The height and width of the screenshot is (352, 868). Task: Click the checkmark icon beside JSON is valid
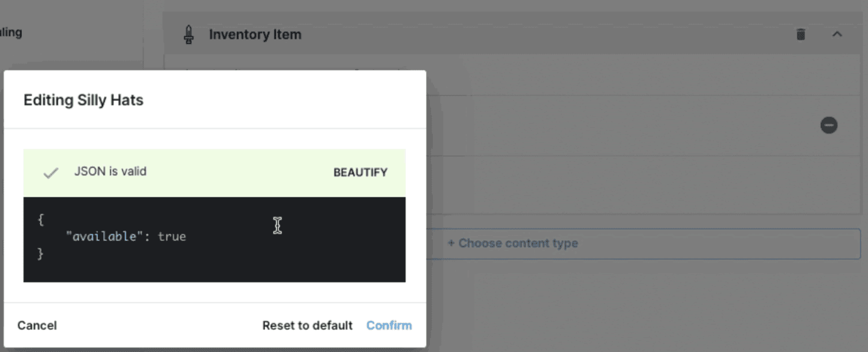click(x=51, y=173)
